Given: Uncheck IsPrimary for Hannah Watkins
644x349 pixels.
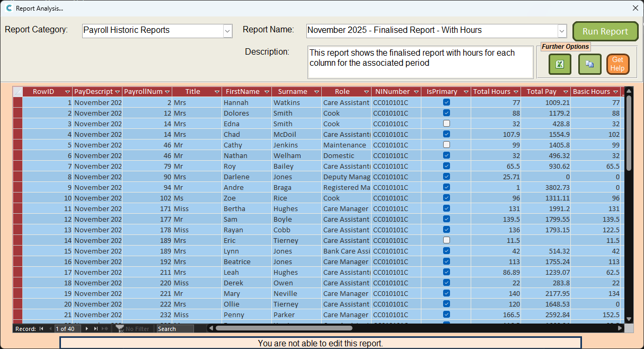Looking at the screenshot, I should pyautogui.click(x=446, y=102).
